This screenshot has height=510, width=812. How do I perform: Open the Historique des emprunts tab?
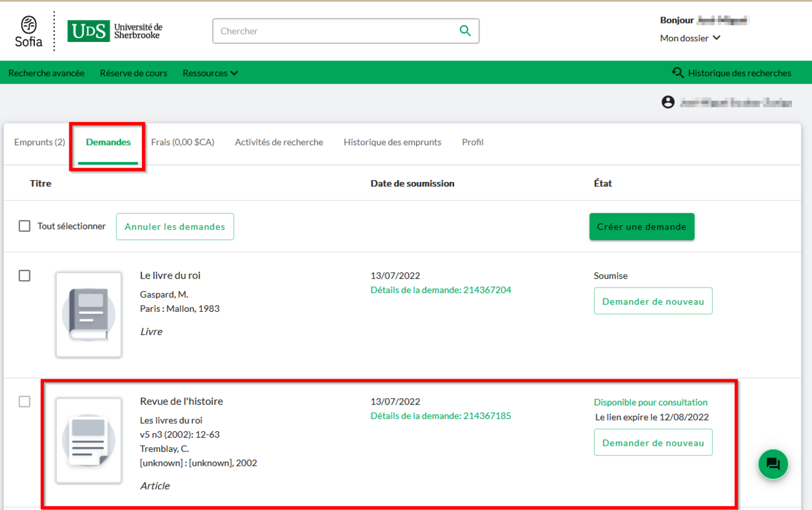click(x=392, y=142)
